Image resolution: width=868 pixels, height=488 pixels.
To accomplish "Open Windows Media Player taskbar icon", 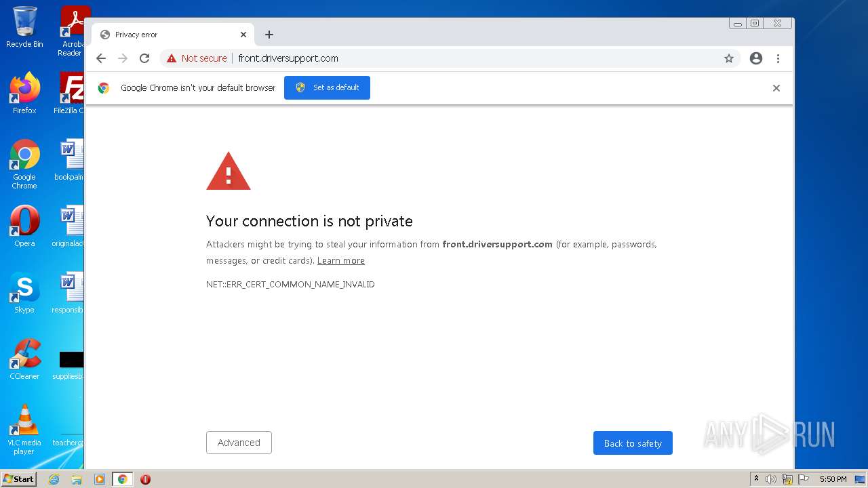I will (x=99, y=479).
